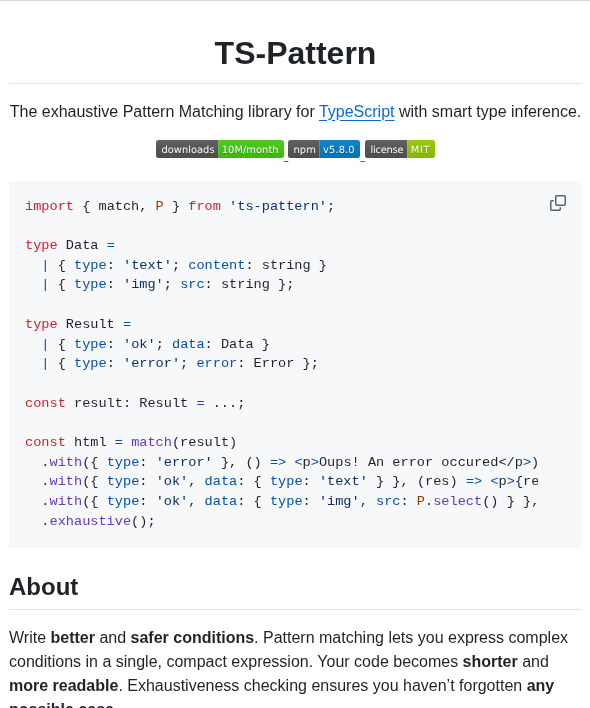This screenshot has height=708, width=590.
Task: Click the .exhaustive() call in code
Action: click(98, 521)
